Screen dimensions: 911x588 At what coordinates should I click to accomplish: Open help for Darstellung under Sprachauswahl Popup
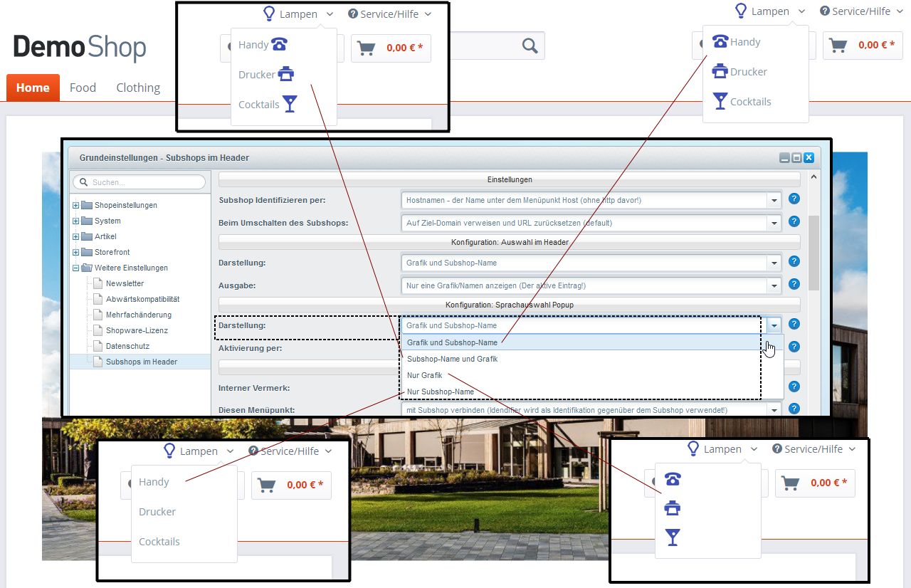(x=794, y=325)
